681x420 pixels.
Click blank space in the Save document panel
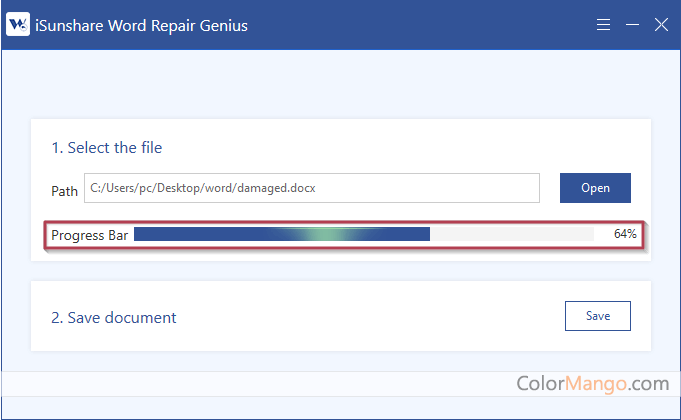point(370,318)
